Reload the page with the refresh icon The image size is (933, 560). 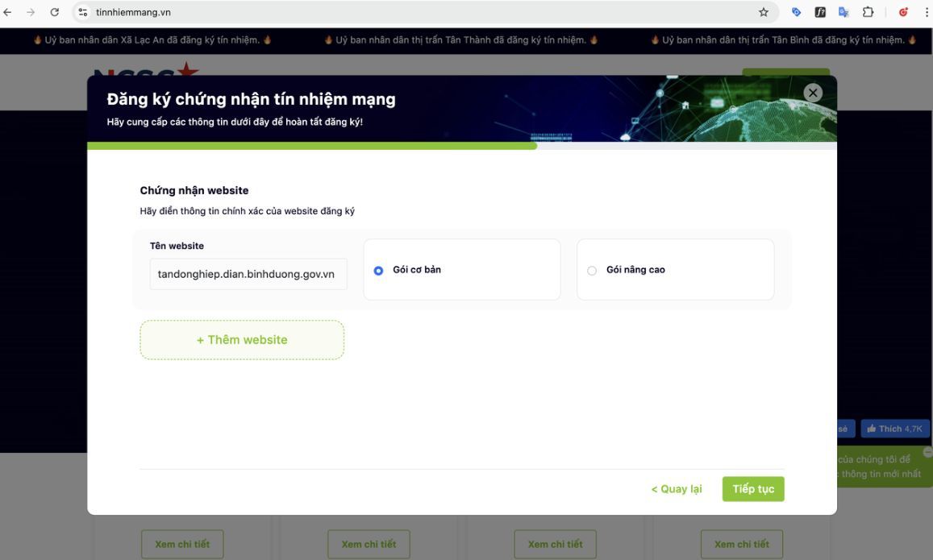[x=55, y=12]
